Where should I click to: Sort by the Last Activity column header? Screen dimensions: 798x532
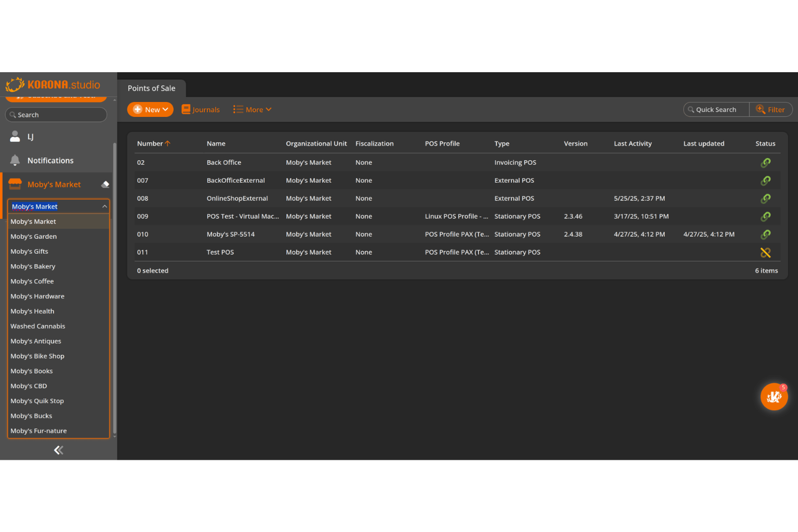click(632, 143)
